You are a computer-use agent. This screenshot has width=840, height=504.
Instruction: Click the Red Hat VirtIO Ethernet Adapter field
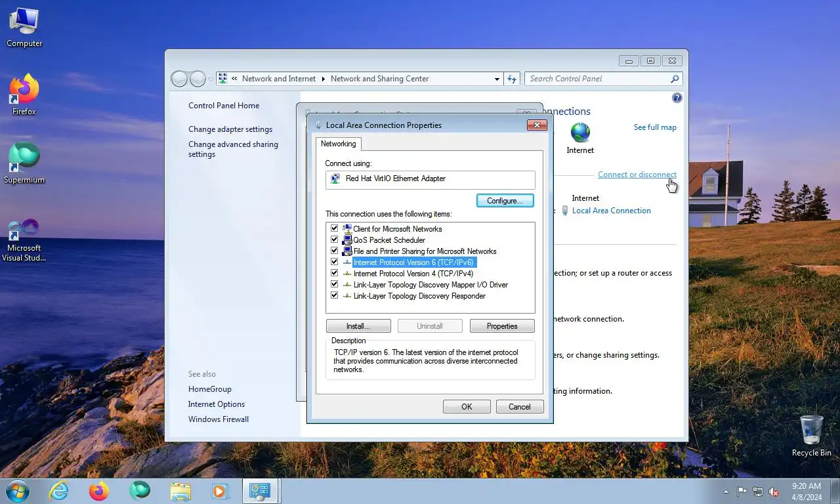(430, 180)
